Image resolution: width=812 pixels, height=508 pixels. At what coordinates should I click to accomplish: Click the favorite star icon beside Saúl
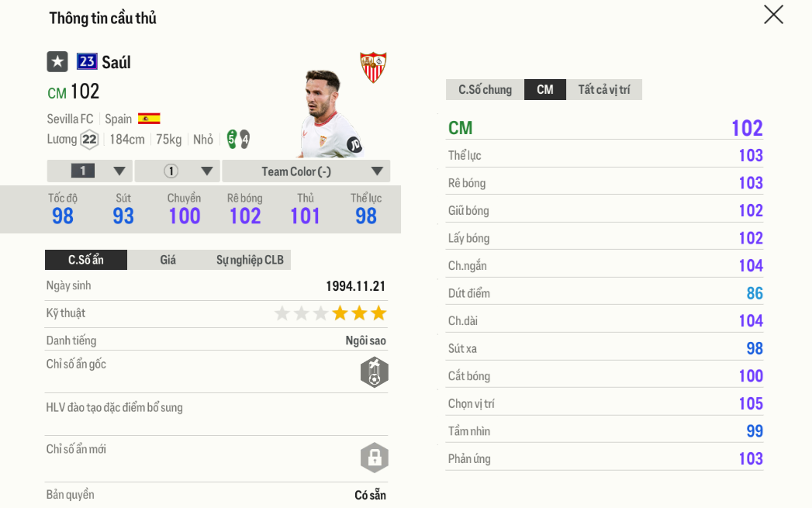tap(57, 62)
